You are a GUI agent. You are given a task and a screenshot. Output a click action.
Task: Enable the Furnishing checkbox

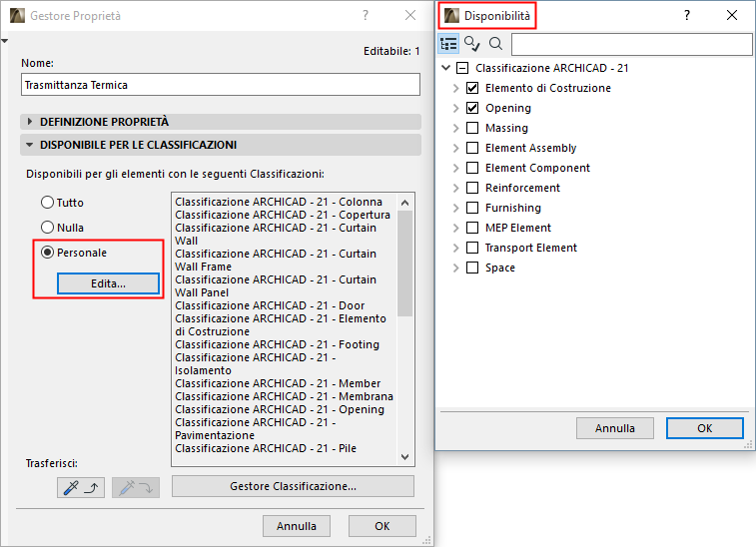472,208
